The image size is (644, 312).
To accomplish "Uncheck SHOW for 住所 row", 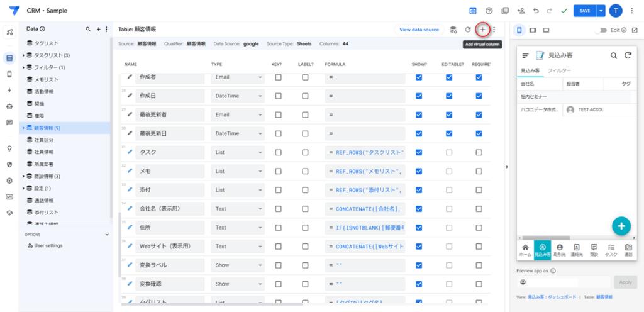I will coord(419,228).
